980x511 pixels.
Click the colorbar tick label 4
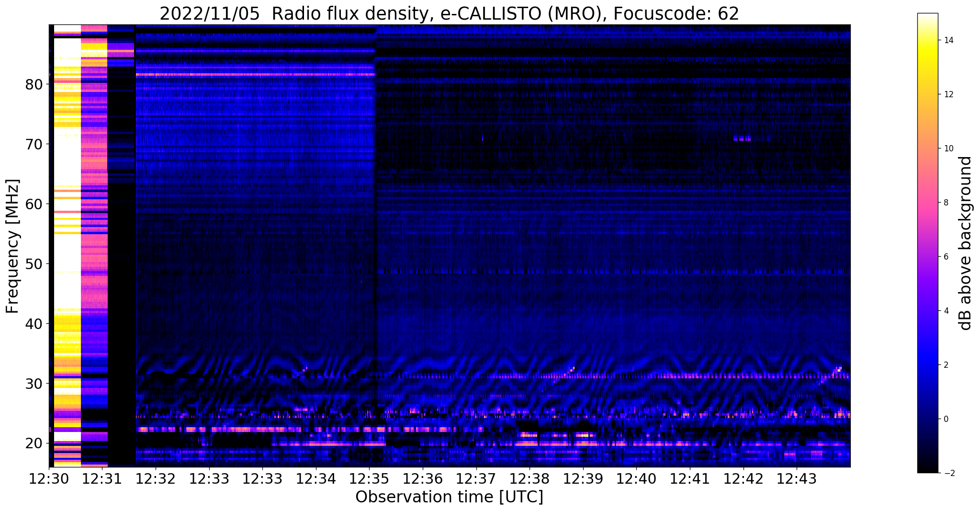[946, 311]
